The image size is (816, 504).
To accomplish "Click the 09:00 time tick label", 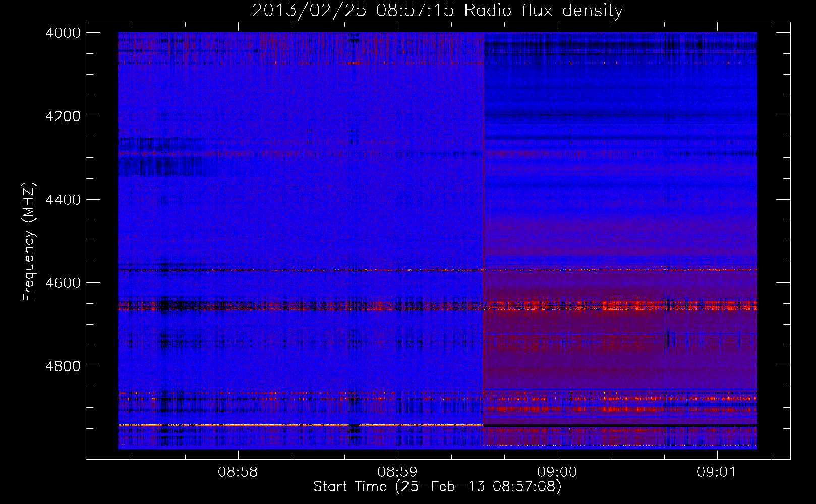I will 557,472.
